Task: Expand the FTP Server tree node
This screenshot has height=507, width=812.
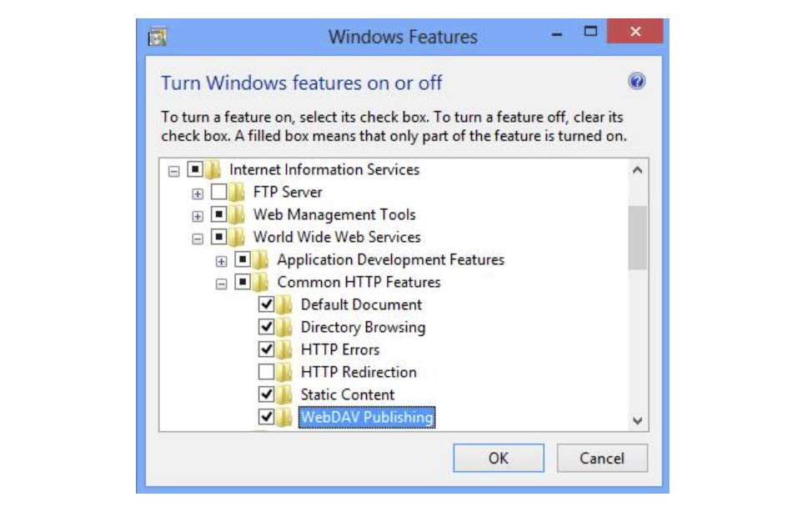Action: coord(198,193)
